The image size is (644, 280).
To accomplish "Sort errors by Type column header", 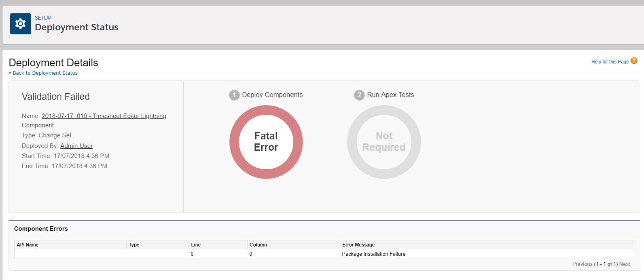I will click(134, 245).
